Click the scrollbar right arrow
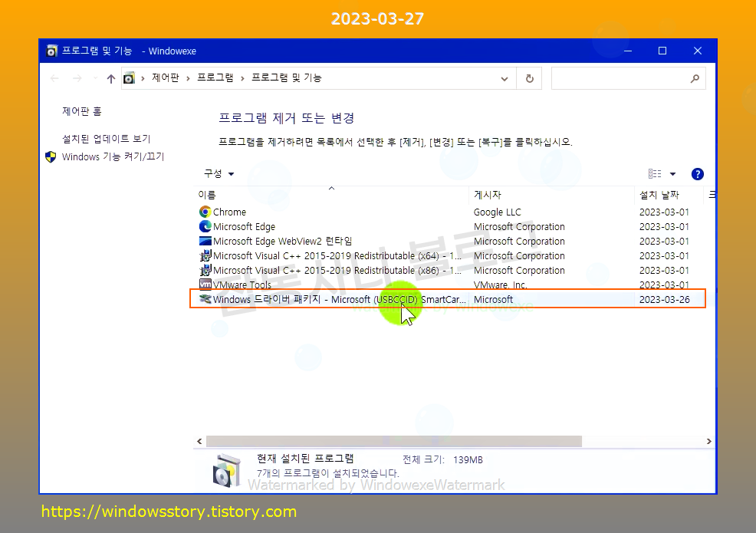 point(708,441)
